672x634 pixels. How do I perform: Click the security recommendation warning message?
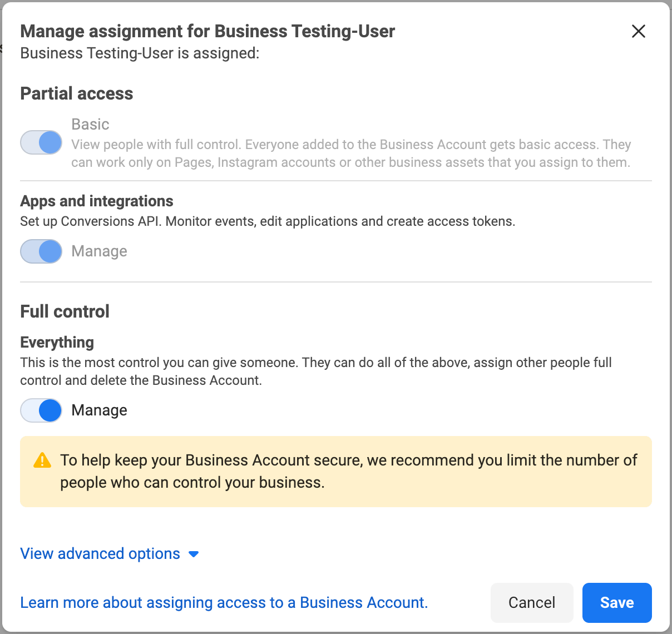[x=348, y=472]
